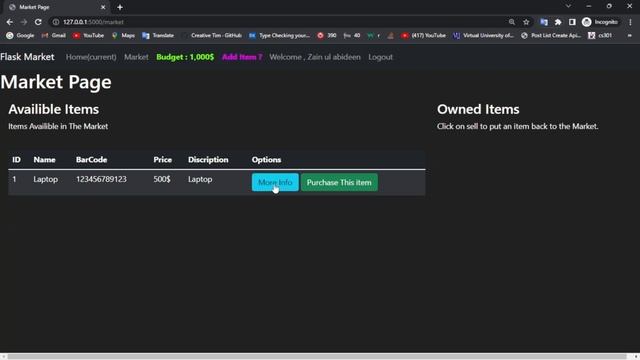Click the Options column header
The width and height of the screenshot is (640, 360).
(x=267, y=160)
